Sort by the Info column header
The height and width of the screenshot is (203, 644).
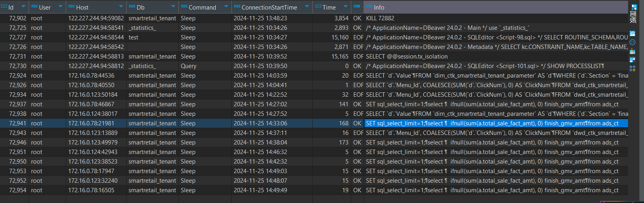pos(379,7)
